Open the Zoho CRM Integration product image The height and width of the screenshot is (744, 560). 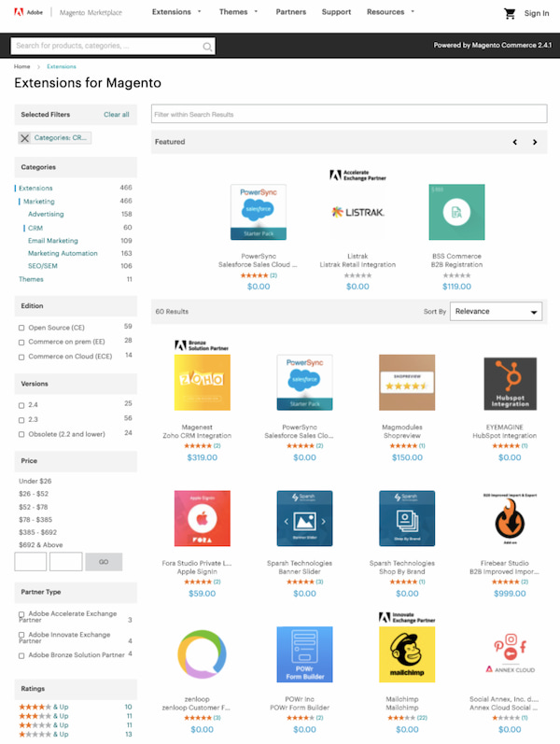tap(203, 383)
